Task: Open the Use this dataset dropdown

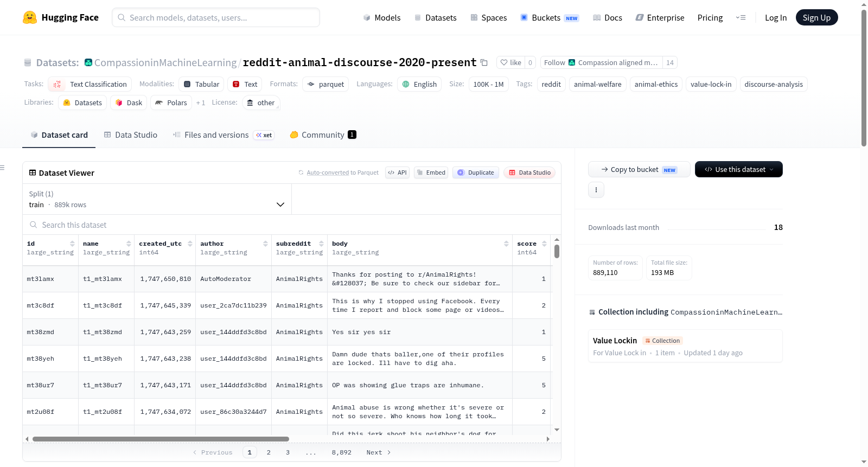Action: click(738, 169)
